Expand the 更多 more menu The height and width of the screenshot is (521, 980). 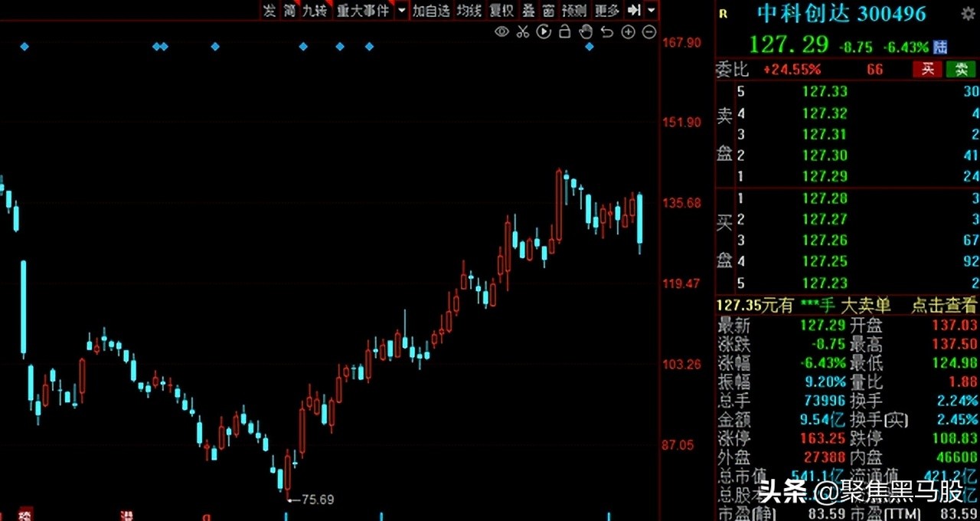point(607,10)
